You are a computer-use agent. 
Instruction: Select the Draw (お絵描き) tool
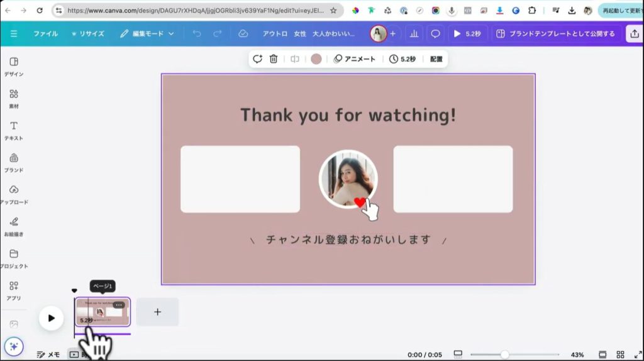pyautogui.click(x=14, y=226)
